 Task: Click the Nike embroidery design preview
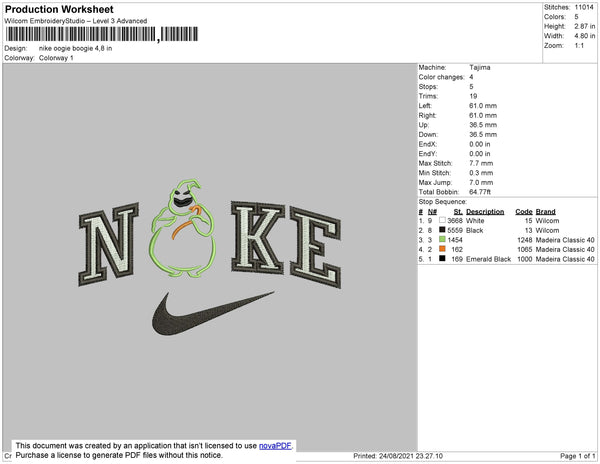pos(210,257)
